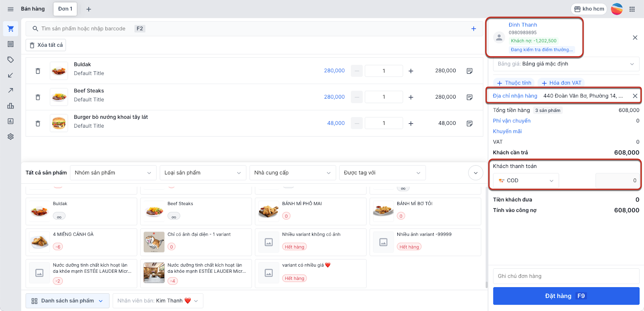Open the Khuyến mãi promotion link
644x311 pixels.
tap(507, 131)
